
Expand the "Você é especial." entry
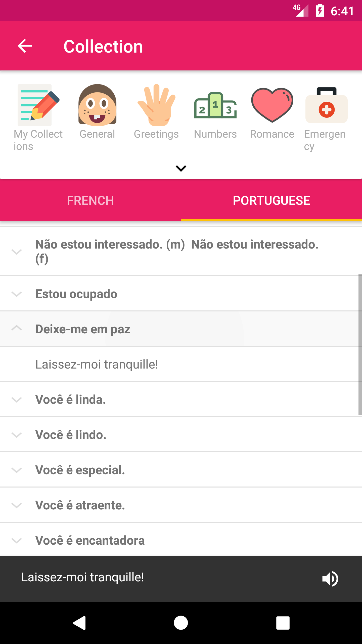(17, 470)
